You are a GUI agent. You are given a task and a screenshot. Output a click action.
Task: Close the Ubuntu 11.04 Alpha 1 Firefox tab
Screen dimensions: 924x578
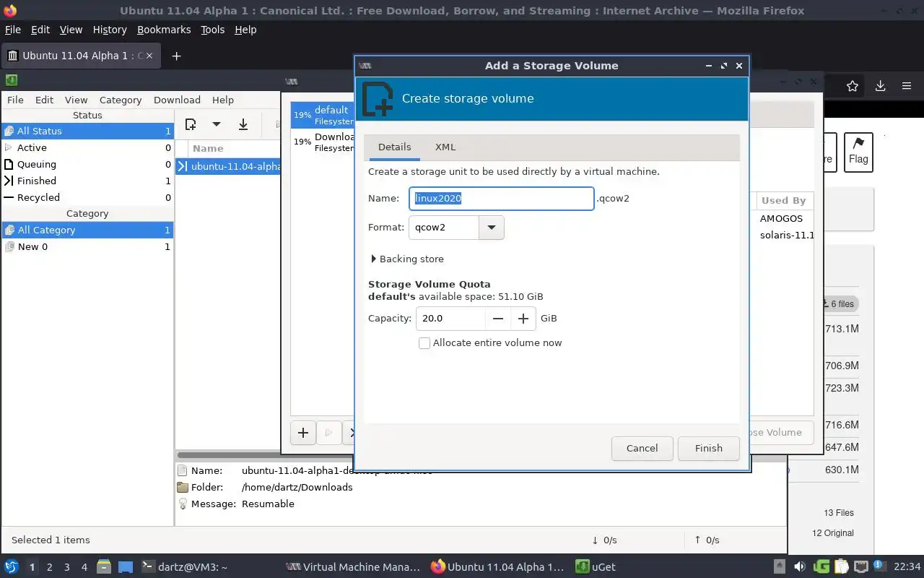[x=149, y=56]
